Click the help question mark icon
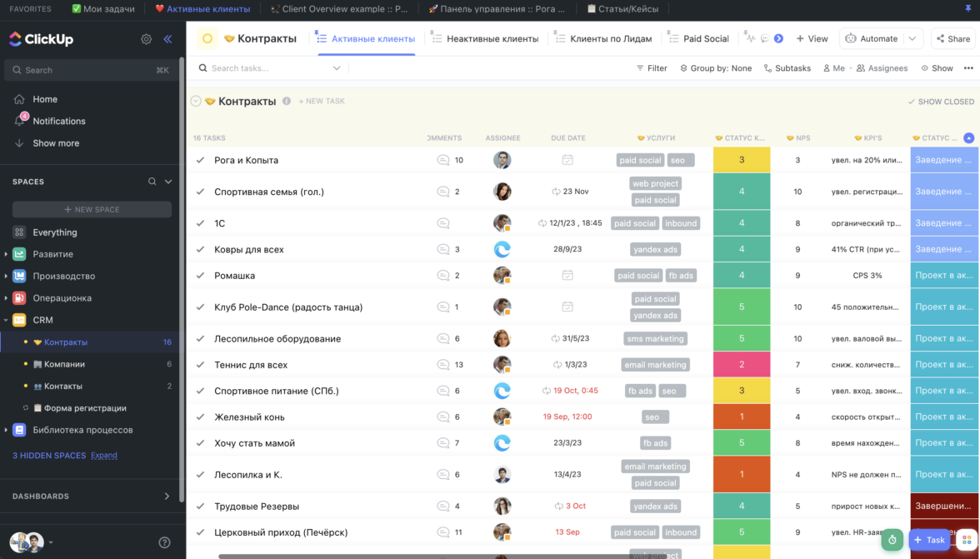This screenshot has height=559, width=980. tap(164, 542)
